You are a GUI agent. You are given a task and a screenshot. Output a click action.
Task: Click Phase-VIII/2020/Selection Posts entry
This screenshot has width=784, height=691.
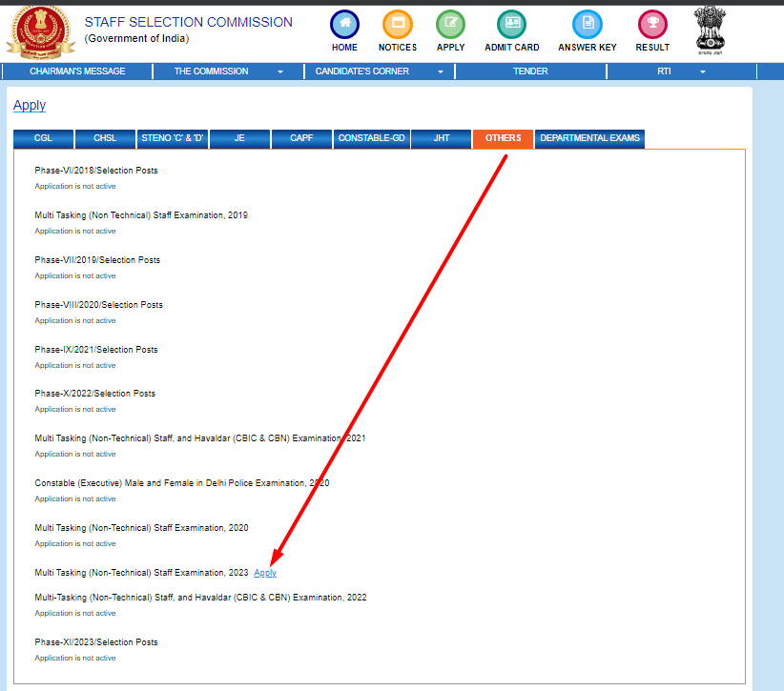coord(98,305)
